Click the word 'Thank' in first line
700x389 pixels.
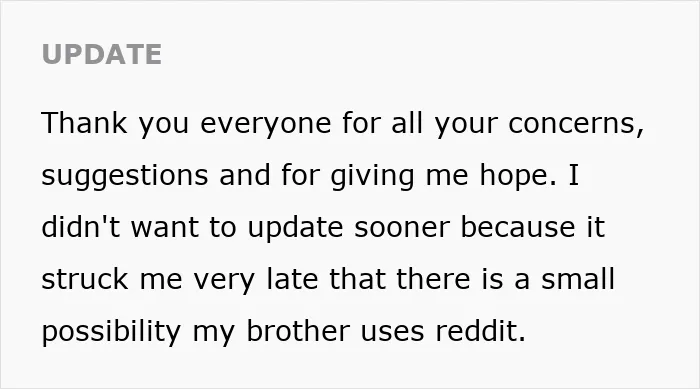[84, 123]
